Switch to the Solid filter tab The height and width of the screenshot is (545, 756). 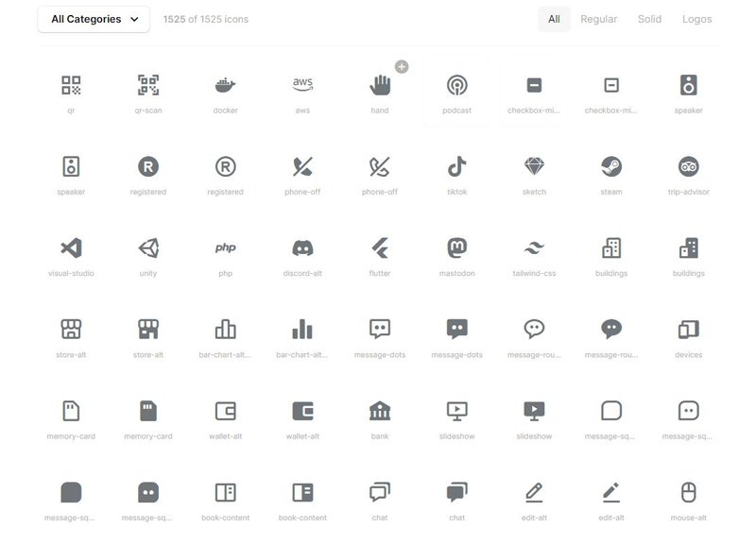tap(649, 19)
